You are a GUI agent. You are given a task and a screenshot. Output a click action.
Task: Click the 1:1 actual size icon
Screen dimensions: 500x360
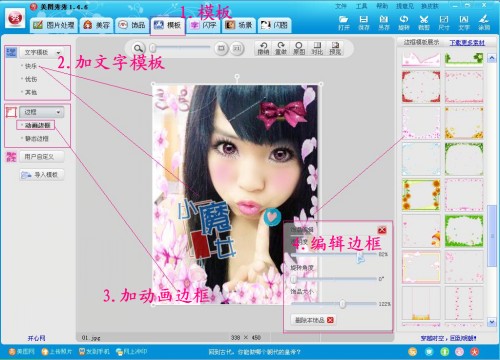click(x=237, y=48)
